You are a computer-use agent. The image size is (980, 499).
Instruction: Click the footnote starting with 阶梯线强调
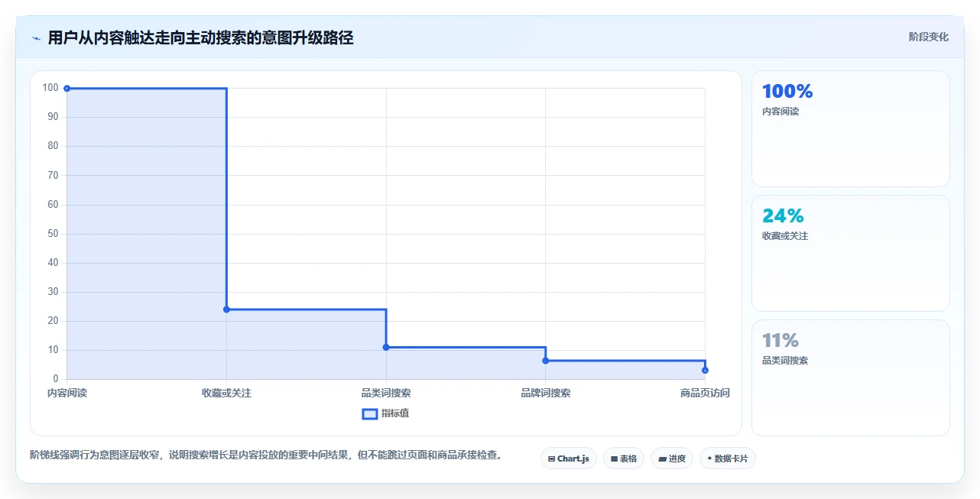[268, 455]
